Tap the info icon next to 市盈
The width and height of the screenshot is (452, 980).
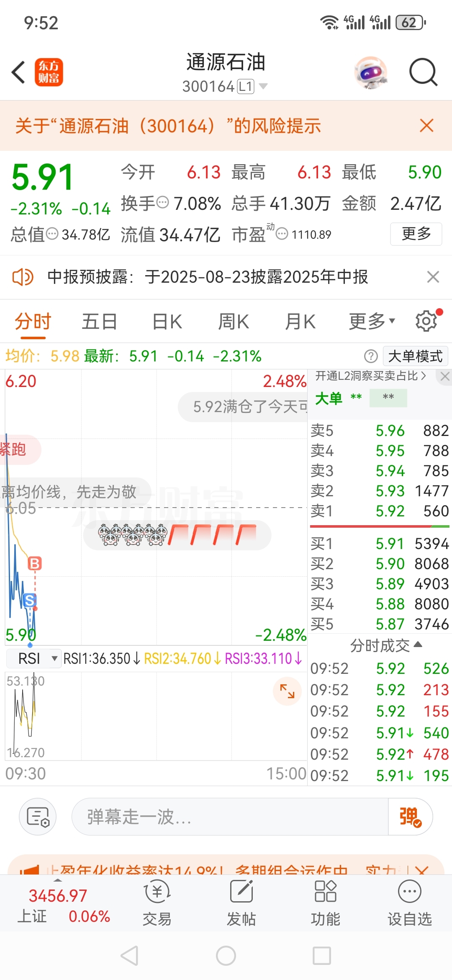[282, 234]
